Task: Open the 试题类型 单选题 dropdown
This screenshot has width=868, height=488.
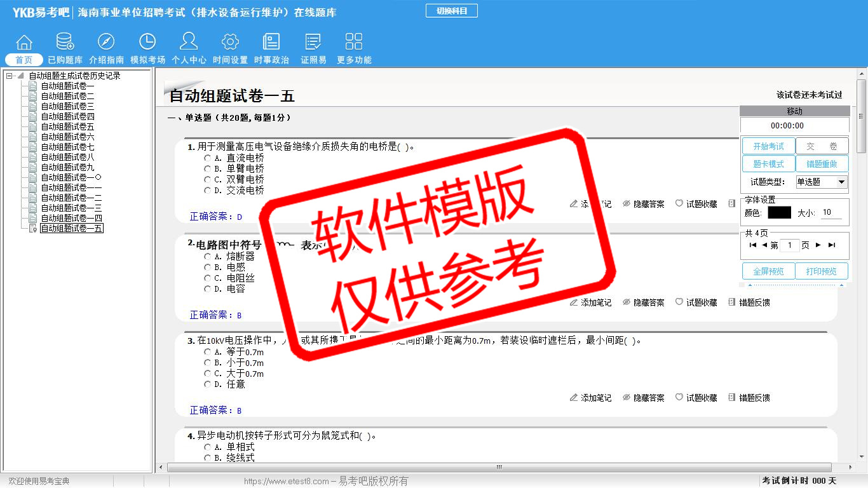Action: pyautogui.click(x=822, y=182)
